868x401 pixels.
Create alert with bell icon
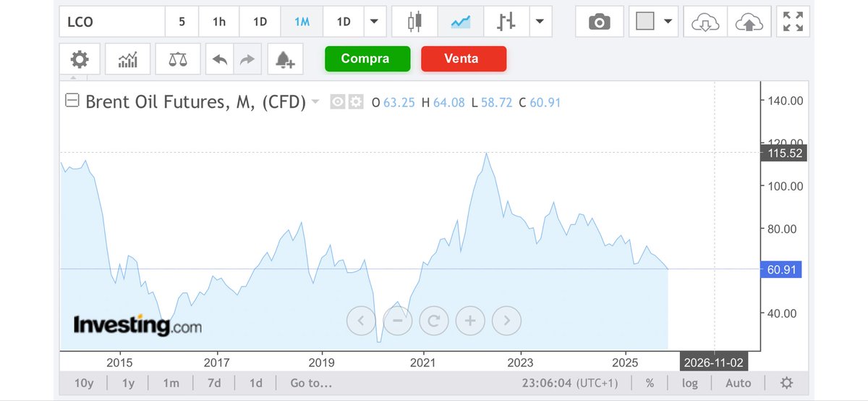click(285, 59)
